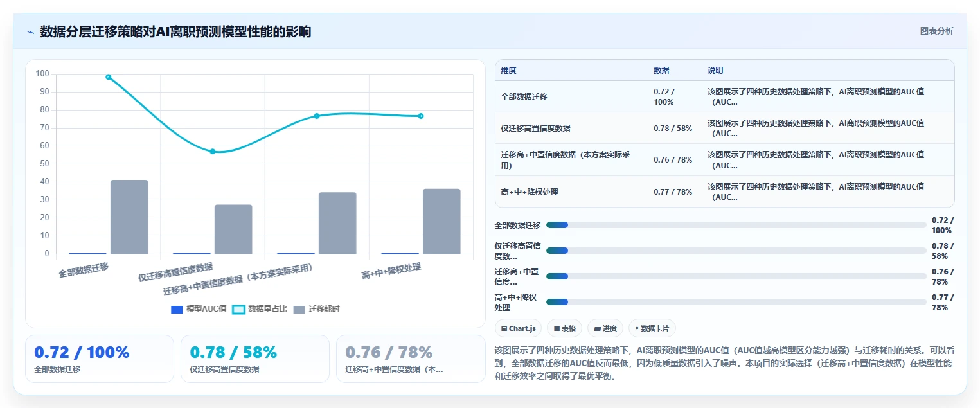
Task: Toggle the 迁移耗时 legend item
Action: click(x=316, y=309)
